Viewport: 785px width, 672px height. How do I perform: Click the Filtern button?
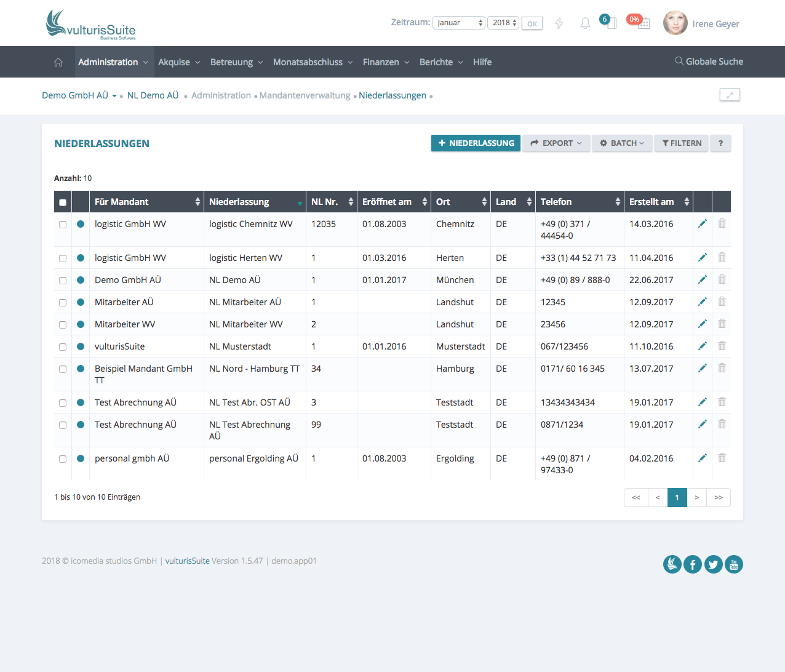(681, 143)
